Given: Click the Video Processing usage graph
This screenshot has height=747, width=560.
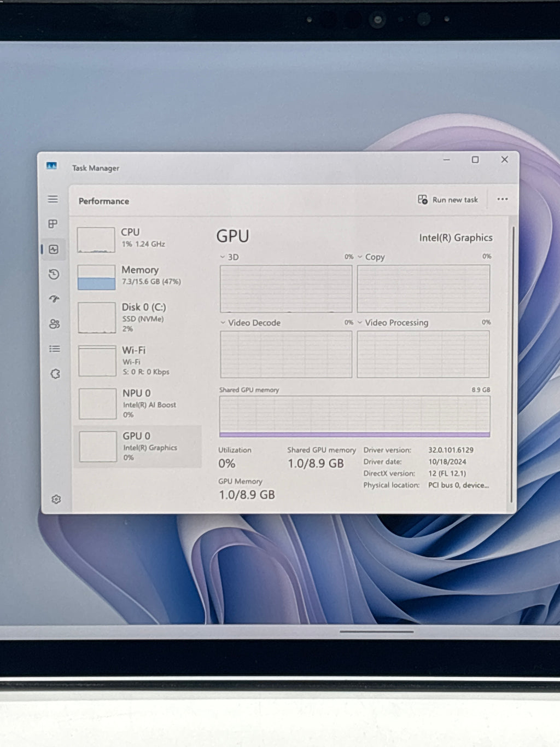Looking at the screenshot, I should (x=423, y=354).
